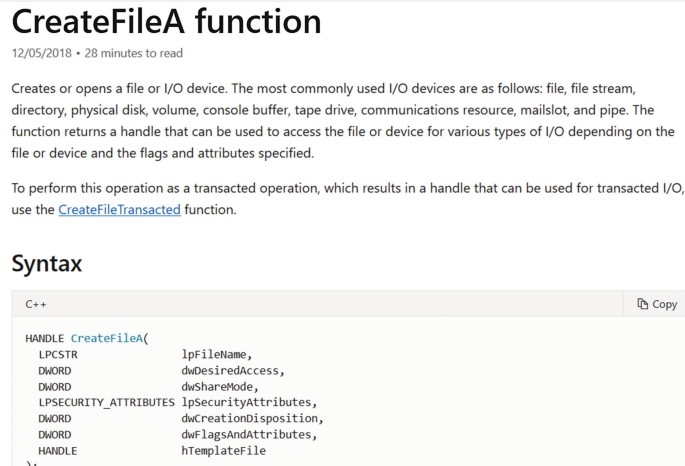
Task: Click the Copy button on code block
Action: pyautogui.click(x=656, y=304)
